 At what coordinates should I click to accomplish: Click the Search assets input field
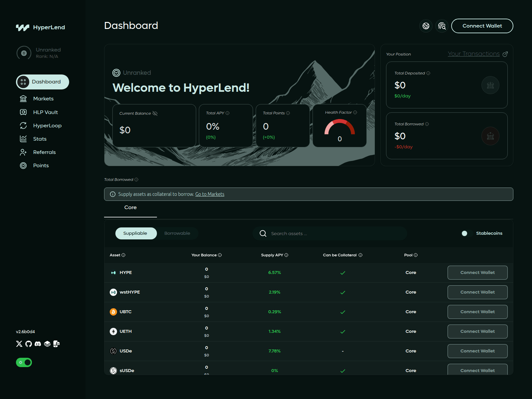click(330, 233)
